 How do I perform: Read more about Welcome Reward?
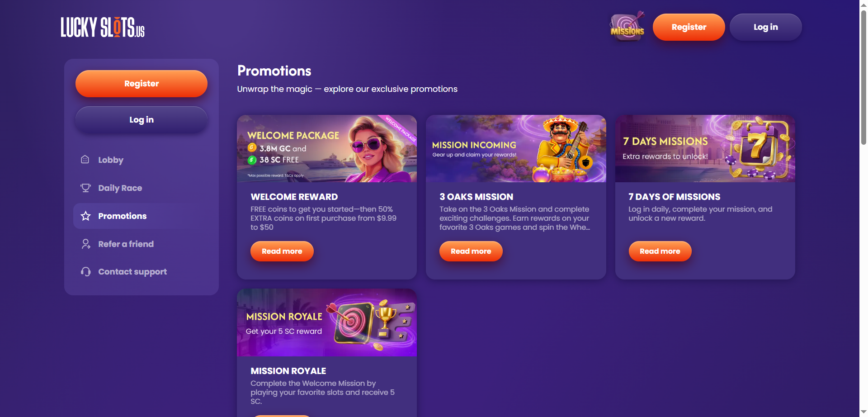(x=282, y=251)
